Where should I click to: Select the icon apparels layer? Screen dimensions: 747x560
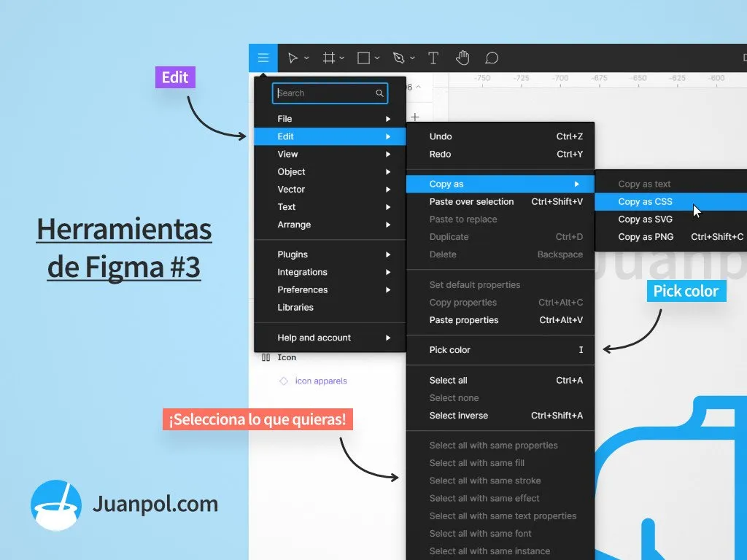[x=321, y=381]
